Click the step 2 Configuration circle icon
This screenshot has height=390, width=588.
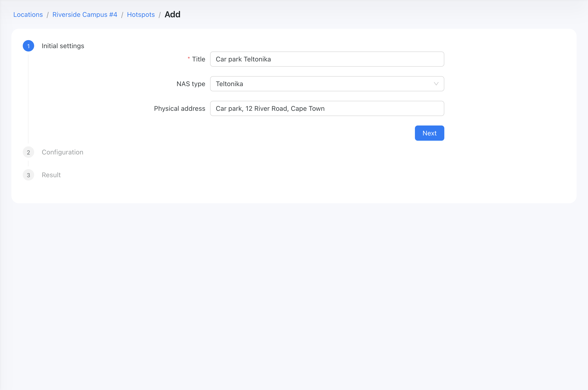point(28,152)
